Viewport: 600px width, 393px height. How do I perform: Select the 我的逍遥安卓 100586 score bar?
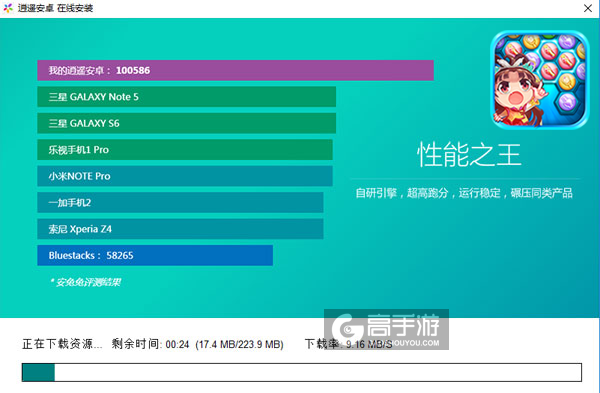tap(235, 70)
